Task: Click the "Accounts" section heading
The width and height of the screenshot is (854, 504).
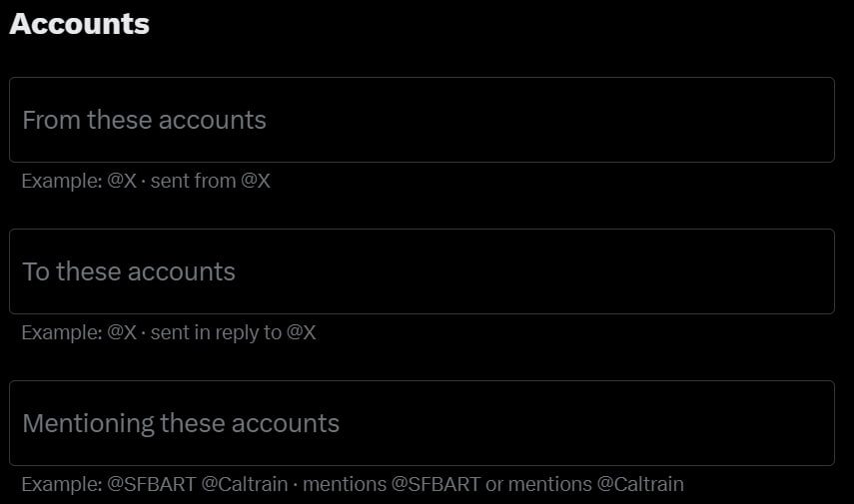Action: pos(80,24)
